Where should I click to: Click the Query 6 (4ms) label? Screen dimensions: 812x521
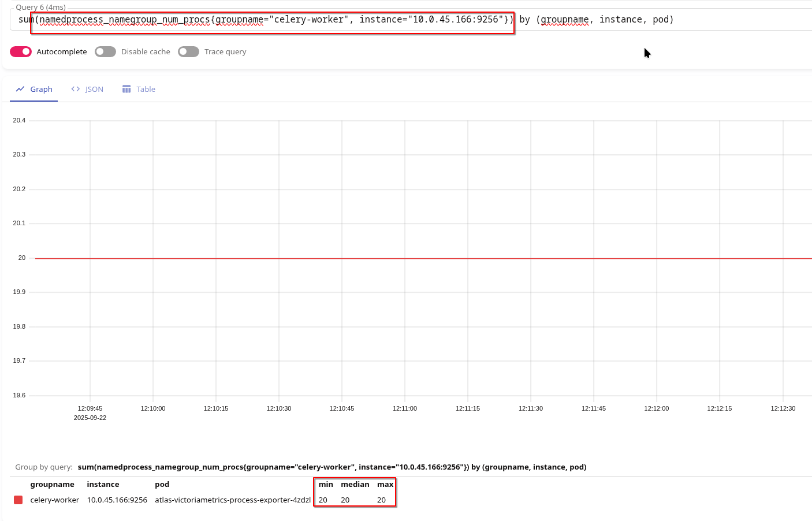(41, 8)
